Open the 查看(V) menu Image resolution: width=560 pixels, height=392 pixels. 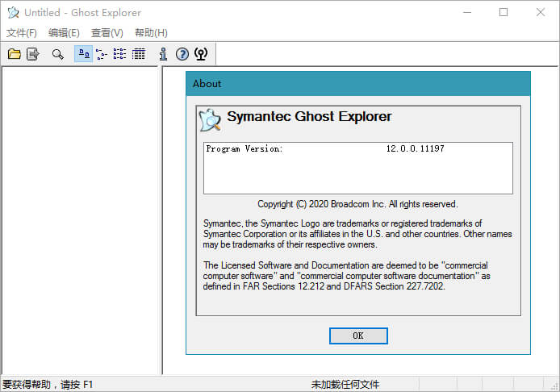pyautogui.click(x=107, y=33)
